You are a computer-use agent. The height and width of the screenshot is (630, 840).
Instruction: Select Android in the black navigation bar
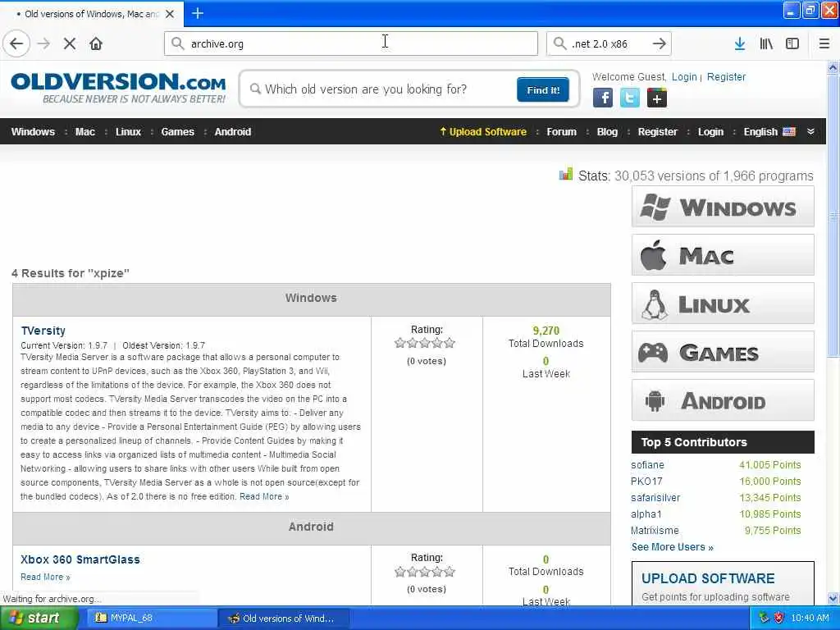(x=232, y=132)
